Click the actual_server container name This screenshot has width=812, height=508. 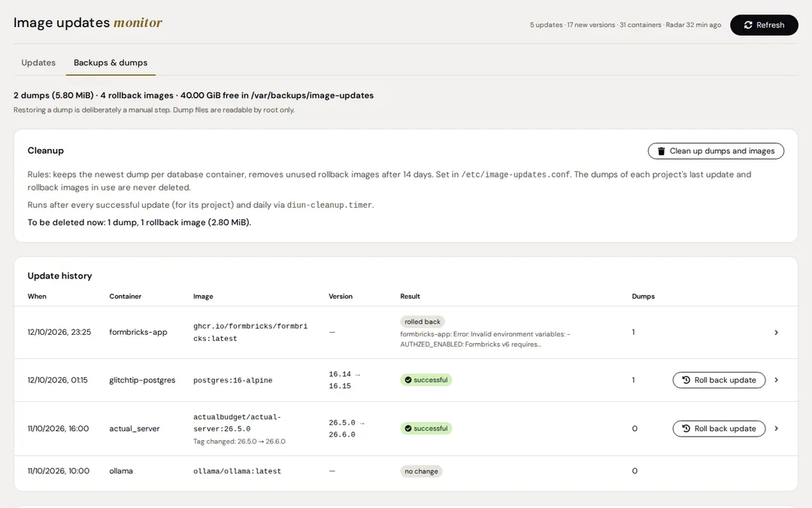tap(134, 429)
